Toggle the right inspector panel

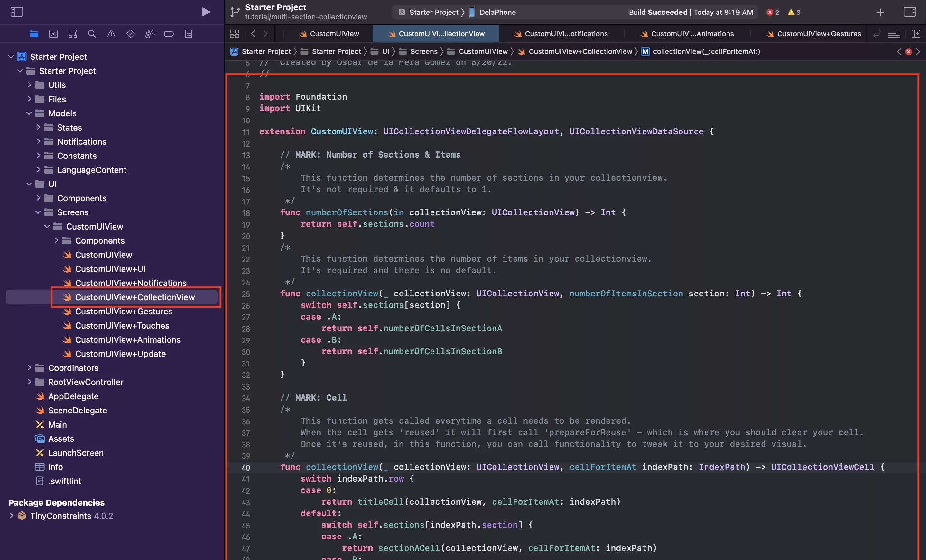coord(910,12)
